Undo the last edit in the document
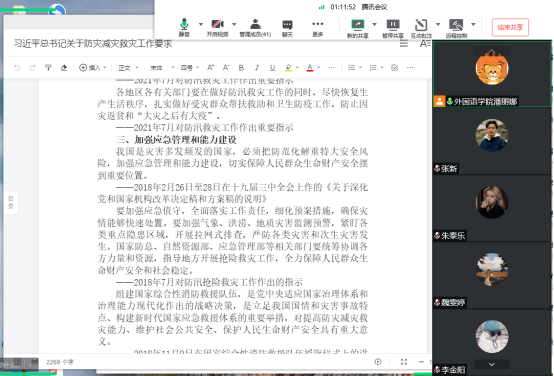 17,67
